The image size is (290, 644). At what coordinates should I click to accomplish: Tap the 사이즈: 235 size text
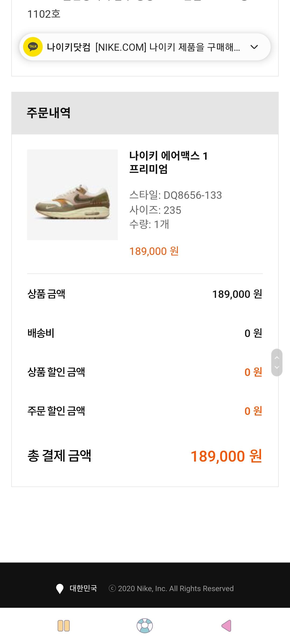pos(155,210)
